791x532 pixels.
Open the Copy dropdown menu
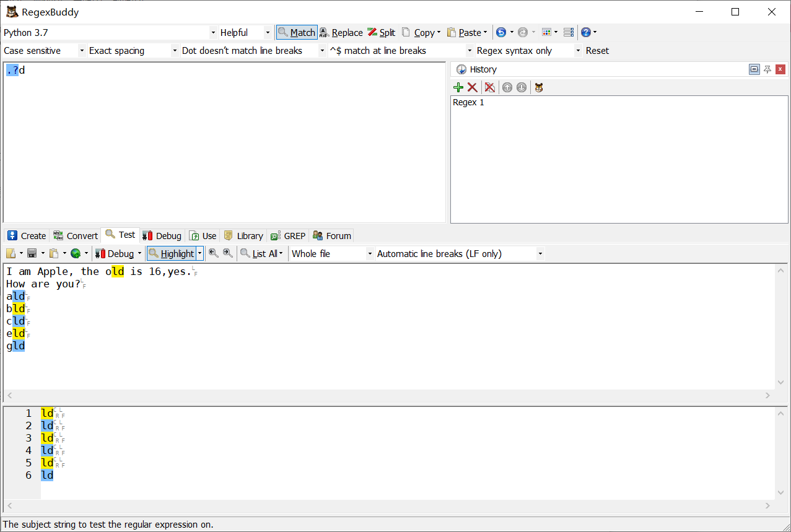pos(422,32)
